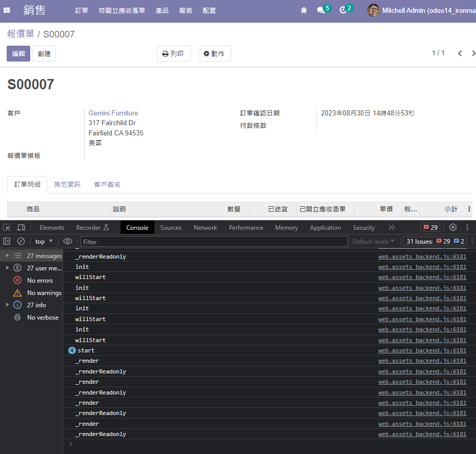Switch to DevTools Recorder tab
The image size is (476, 454).
click(92, 227)
